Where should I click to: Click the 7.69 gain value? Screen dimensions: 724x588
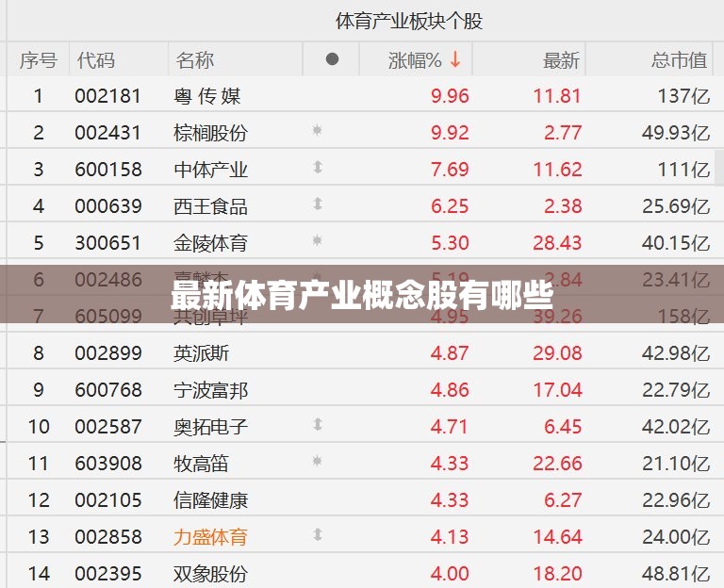pyautogui.click(x=450, y=170)
